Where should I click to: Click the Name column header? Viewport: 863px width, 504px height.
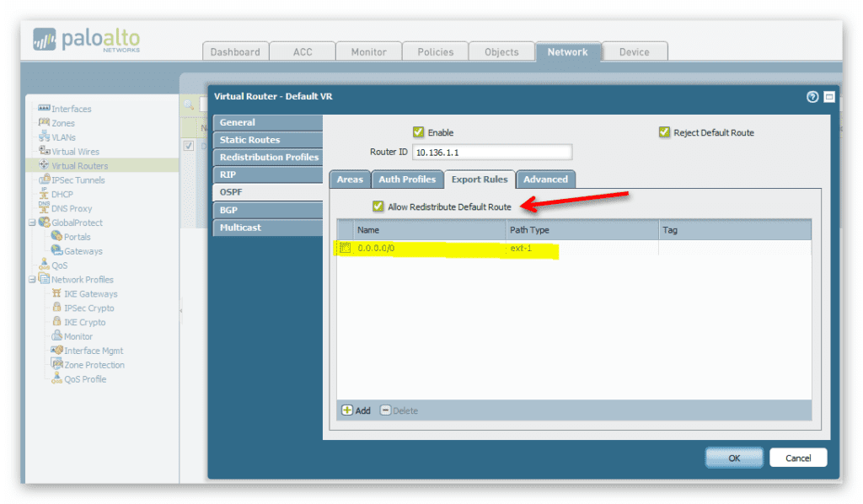(429, 230)
